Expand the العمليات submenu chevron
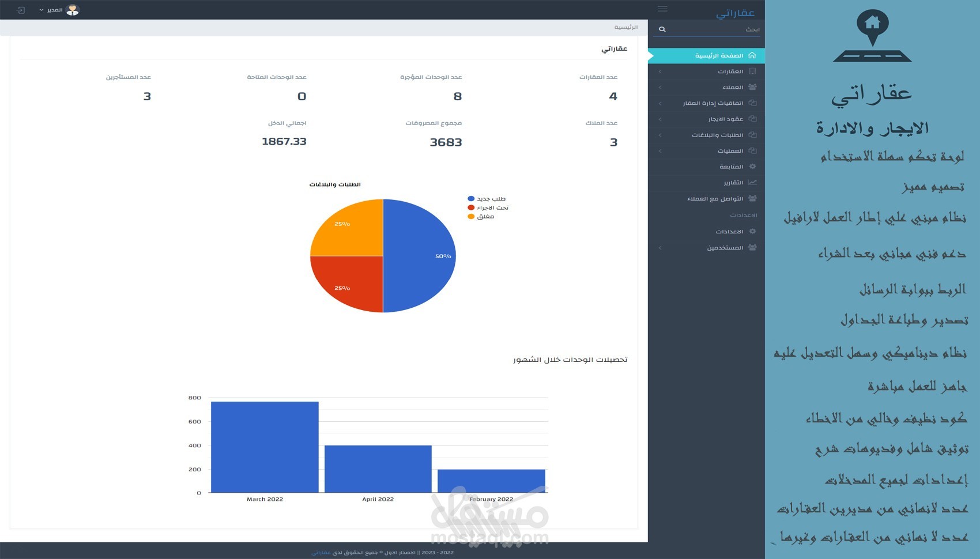Viewport: 980px width, 559px height. pyautogui.click(x=659, y=150)
